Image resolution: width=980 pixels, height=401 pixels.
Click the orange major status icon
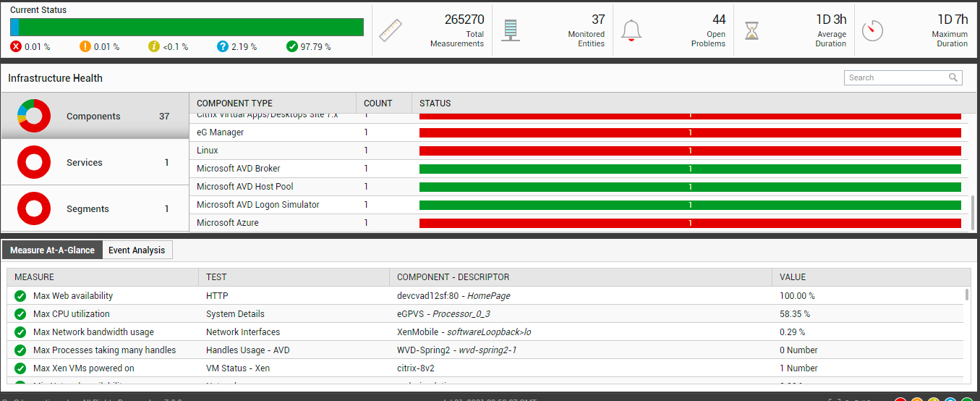click(x=85, y=46)
